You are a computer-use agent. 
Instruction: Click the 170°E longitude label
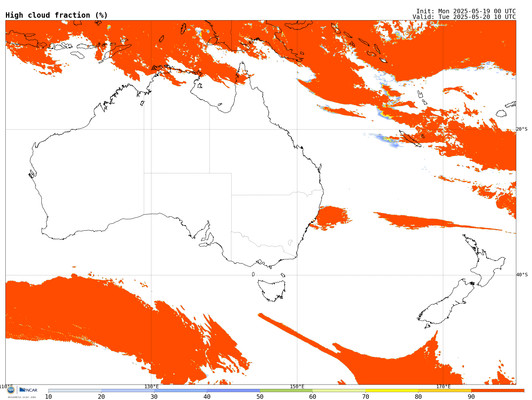(x=443, y=386)
